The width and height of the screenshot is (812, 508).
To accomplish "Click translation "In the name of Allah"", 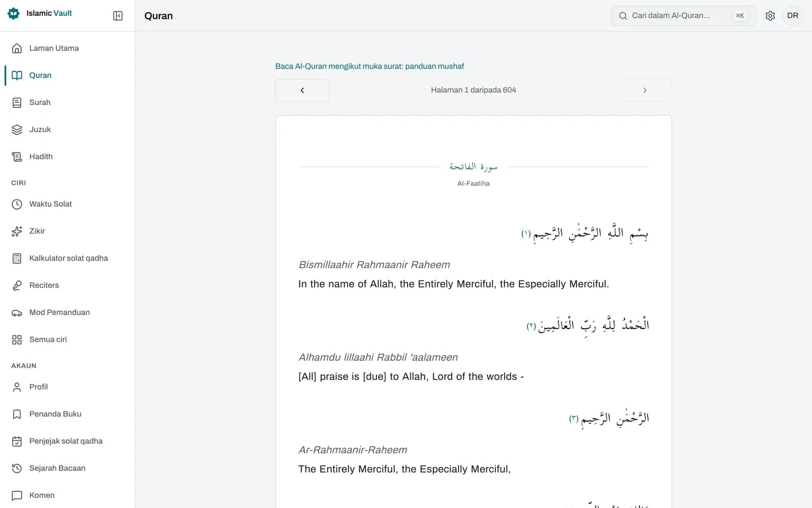I will [453, 284].
